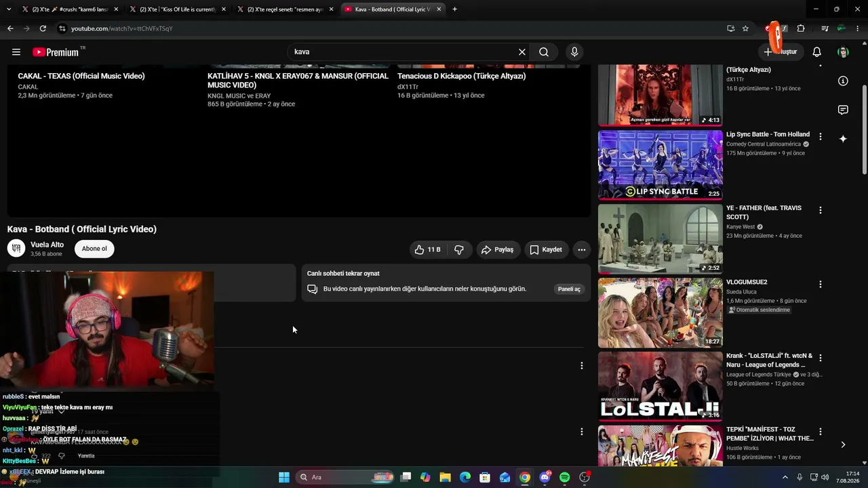Share the video via Paylaş

point(497,249)
